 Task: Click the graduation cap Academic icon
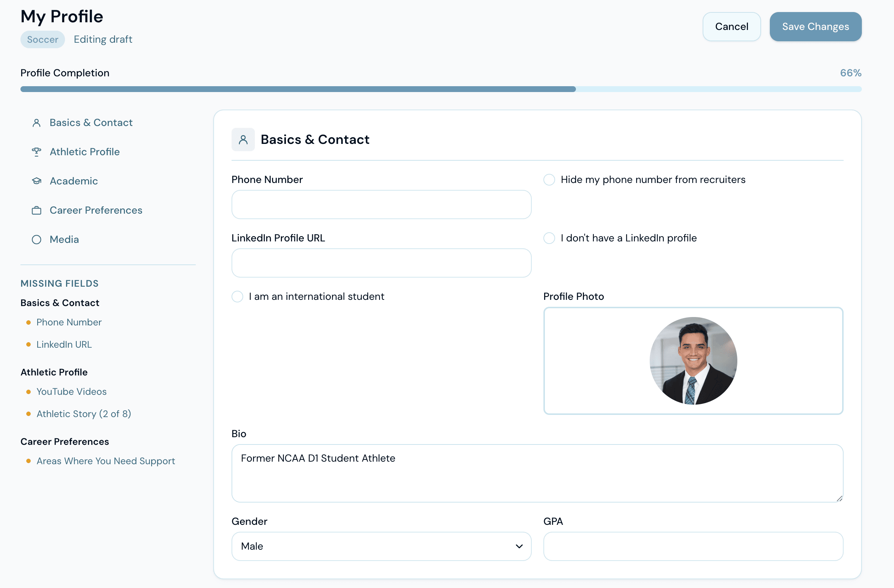[x=37, y=181]
